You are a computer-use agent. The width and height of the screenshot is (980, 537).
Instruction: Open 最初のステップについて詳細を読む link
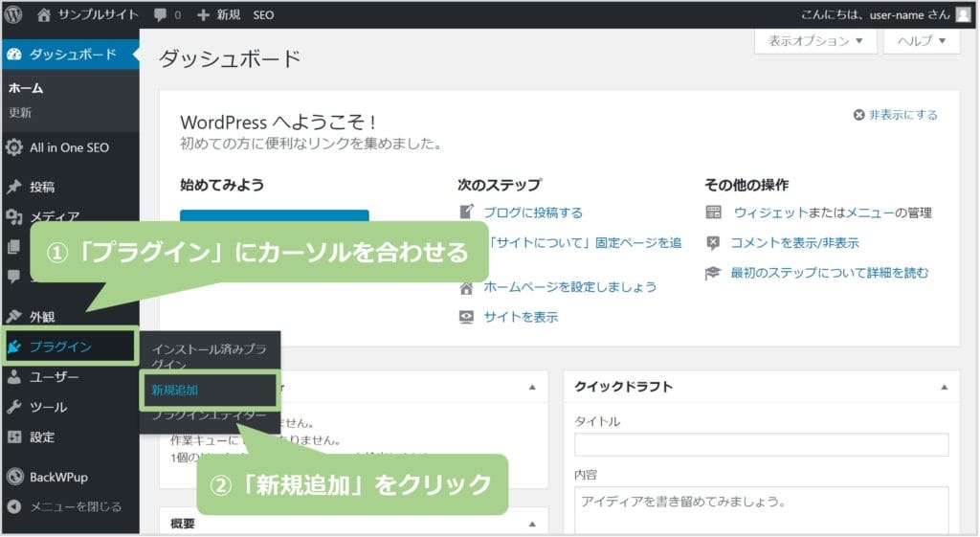point(830,273)
